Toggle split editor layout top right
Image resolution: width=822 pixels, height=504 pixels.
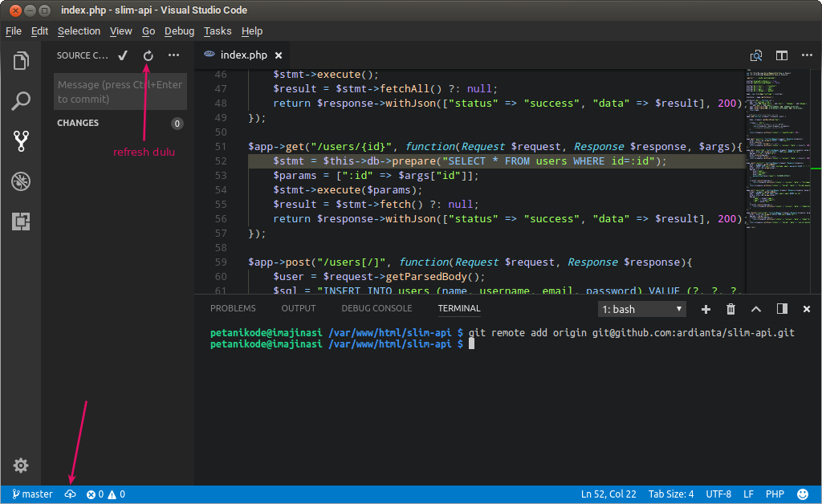(x=781, y=55)
